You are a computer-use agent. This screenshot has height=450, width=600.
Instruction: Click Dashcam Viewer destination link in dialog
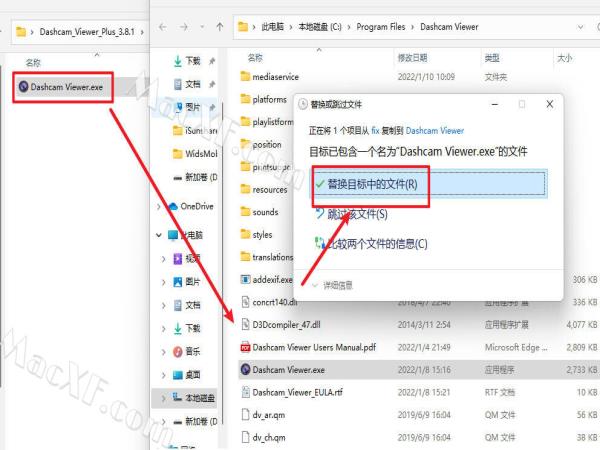point(435,131)
